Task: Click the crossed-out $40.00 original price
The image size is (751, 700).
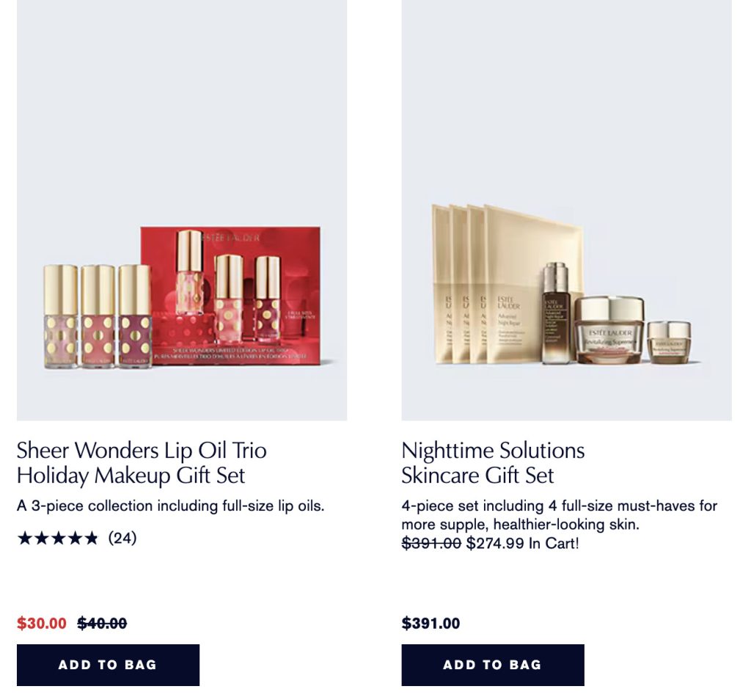Action: pyautogui.click(x=102, y=624)
